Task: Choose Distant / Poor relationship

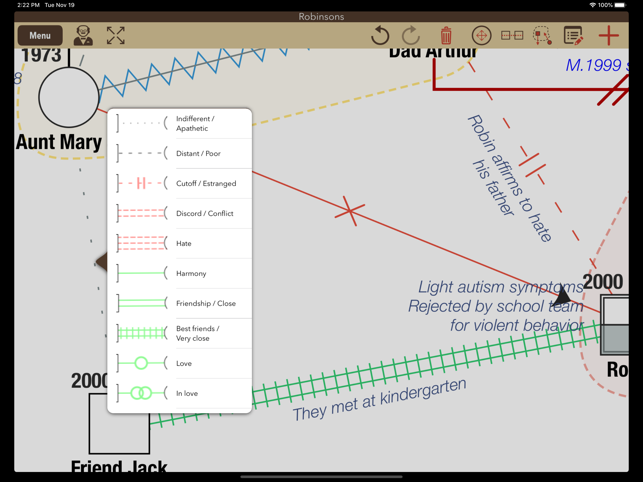Action: tap(180, 154)
